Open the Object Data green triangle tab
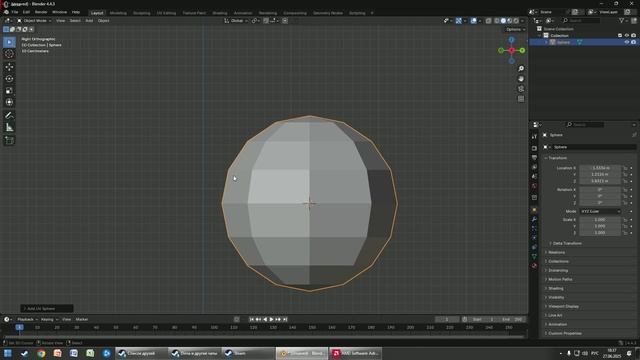 534,256
